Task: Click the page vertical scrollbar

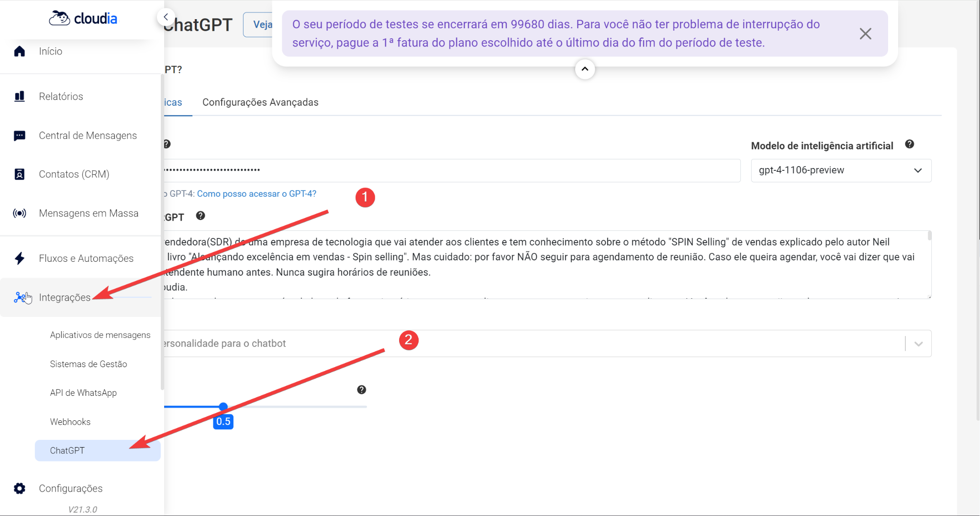Action: tap(978, 211)
